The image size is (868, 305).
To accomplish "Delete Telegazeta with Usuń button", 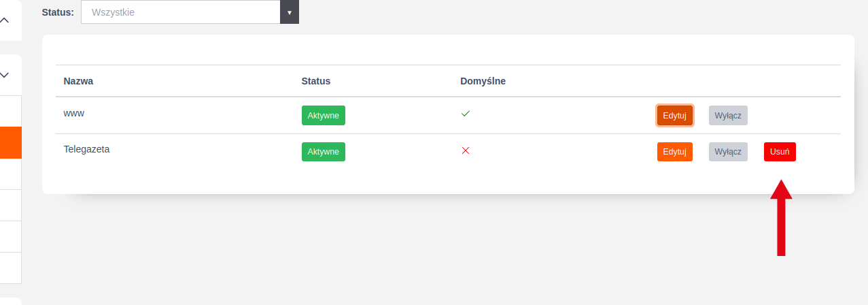I will click(780, 152).
